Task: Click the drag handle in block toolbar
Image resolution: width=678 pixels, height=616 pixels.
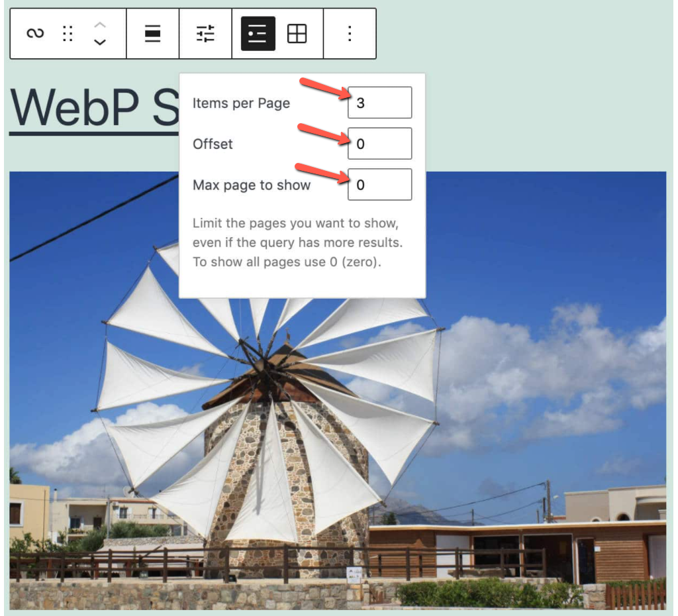Action: pos(68,34)
